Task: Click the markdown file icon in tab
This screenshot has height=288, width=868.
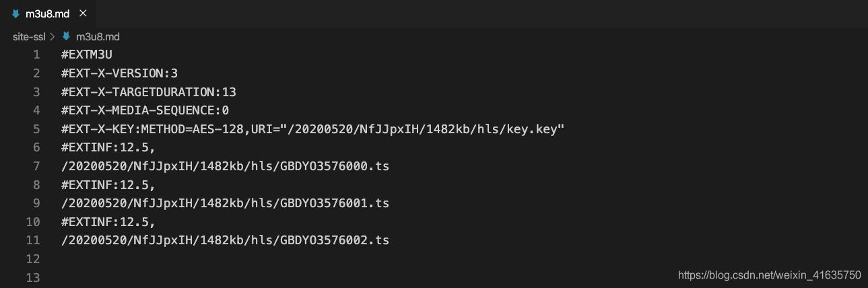Action: tap(15, 13)
